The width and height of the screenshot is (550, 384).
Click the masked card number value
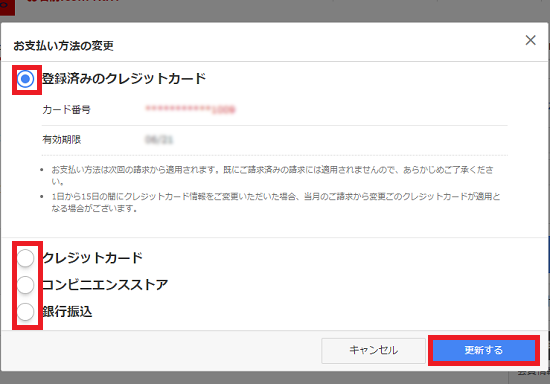click(x=190, y=109)
